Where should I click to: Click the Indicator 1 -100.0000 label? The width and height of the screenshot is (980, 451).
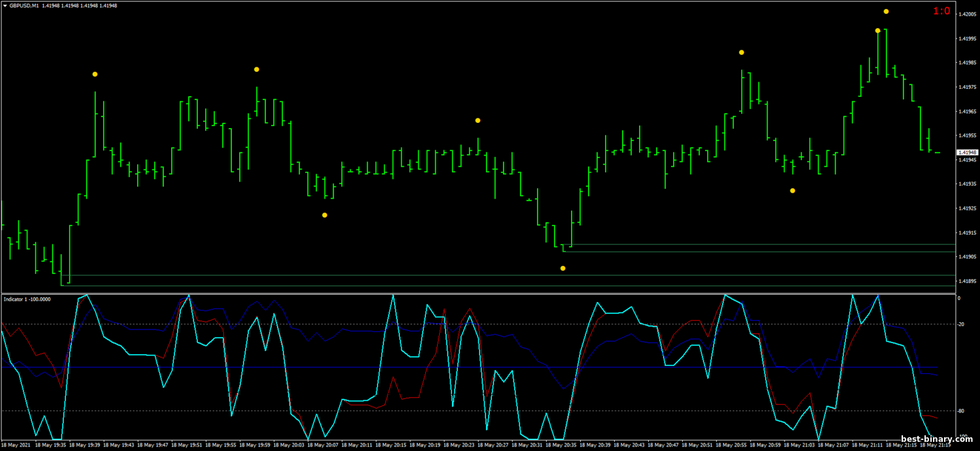pyautogui.click(x=27, y=299)
